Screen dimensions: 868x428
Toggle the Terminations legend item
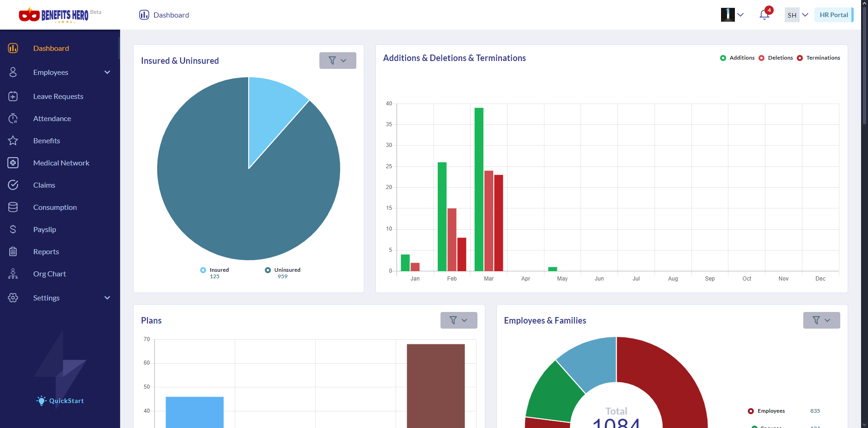819,58
